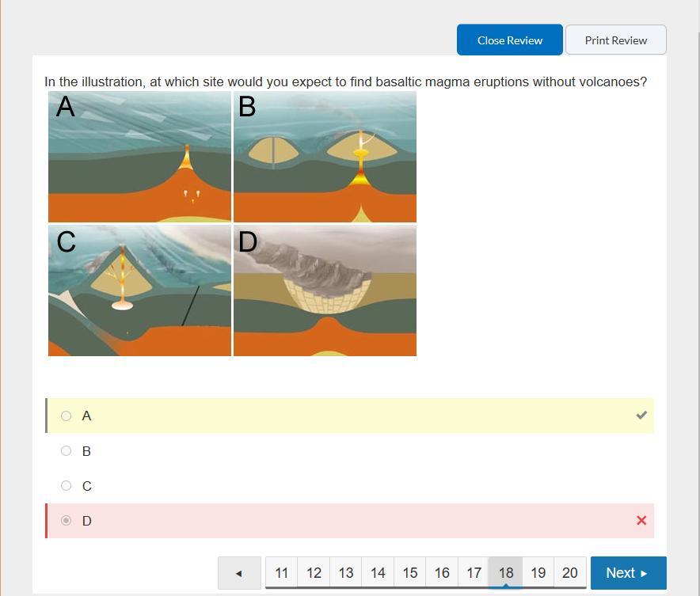Select radio button for answer D
Image resolution: width=700 pixels, height=596 pixels.
[66, 520]
